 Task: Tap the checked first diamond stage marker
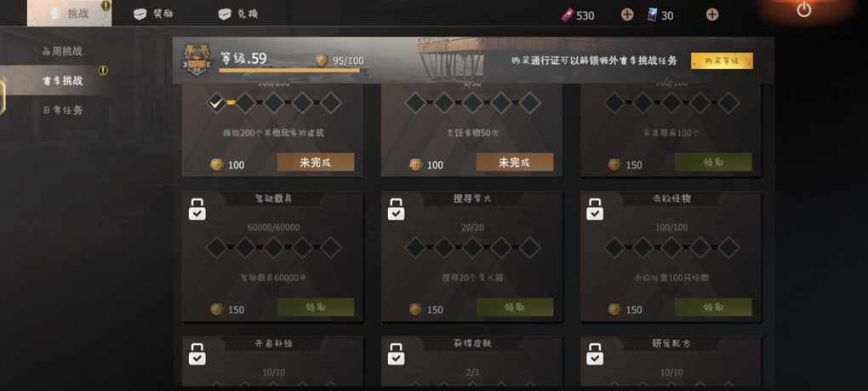tap(216, 102)
